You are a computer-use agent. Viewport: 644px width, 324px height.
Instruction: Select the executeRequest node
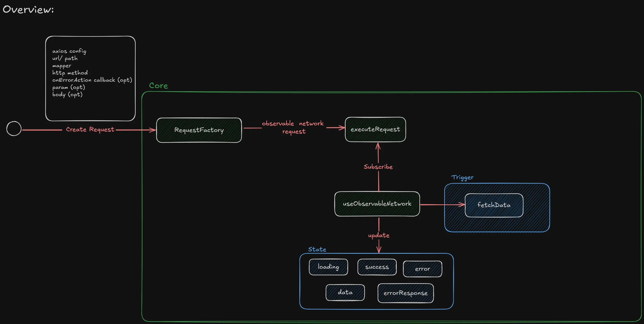coord(375,129)
